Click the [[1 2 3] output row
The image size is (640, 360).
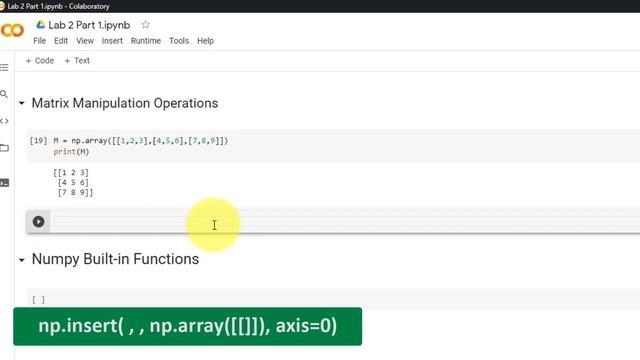(71, 173)
